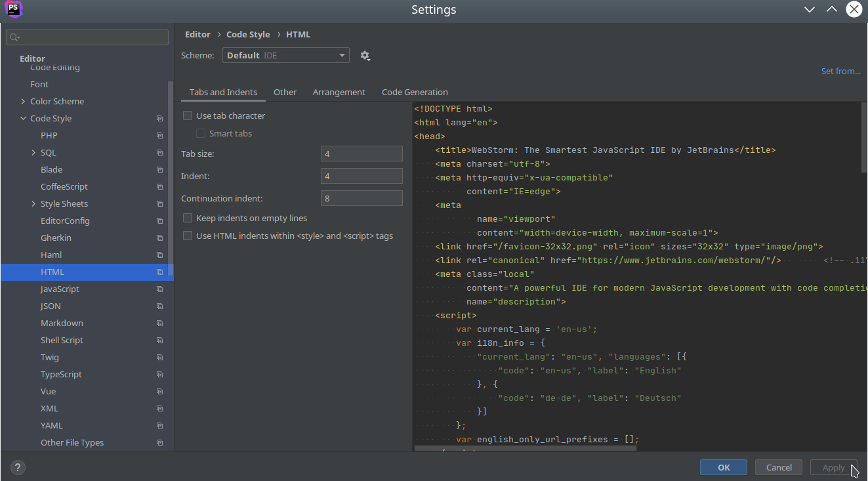The image size is (868, 481).
Task: Click the Code Style breadcrumb
Action: pos(248,35)
